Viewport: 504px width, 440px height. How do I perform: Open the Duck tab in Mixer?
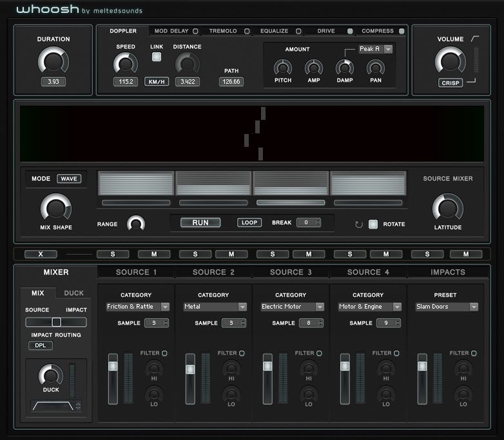(73, 293)
